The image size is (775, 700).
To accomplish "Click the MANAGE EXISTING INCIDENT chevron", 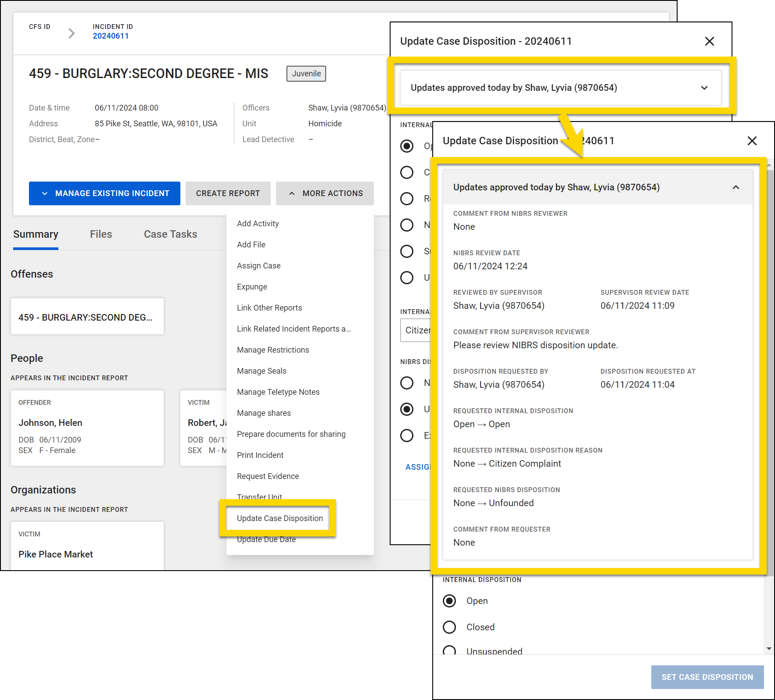I will 45,193.
